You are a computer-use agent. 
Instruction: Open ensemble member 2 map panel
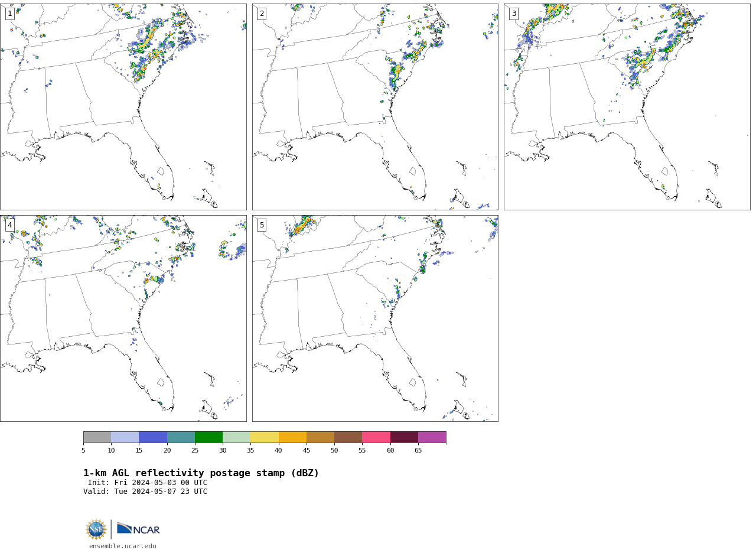pos(375,107)
